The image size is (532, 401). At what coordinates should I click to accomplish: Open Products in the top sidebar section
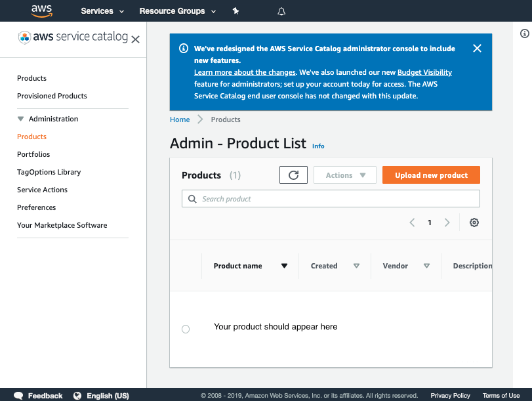coord(32,78)
